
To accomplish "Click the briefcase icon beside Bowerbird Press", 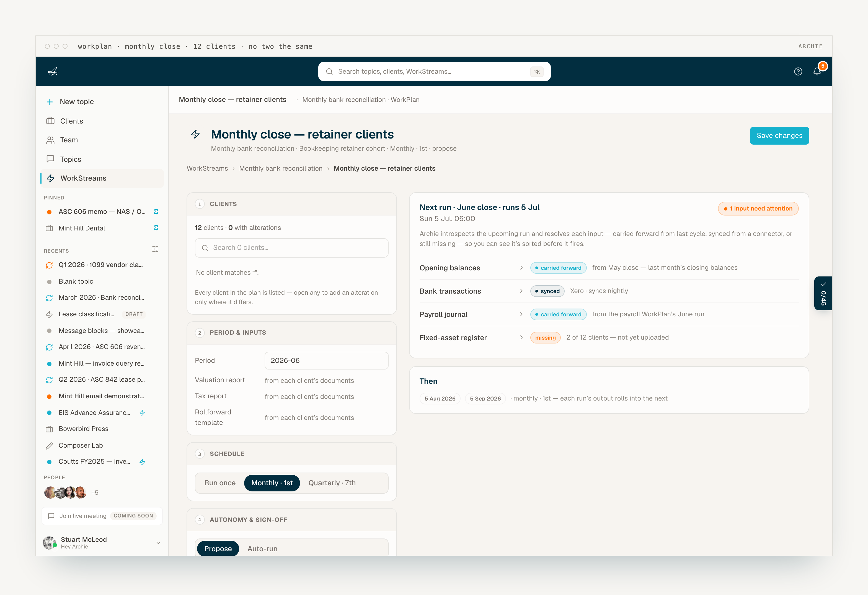I will coord(49,429).
